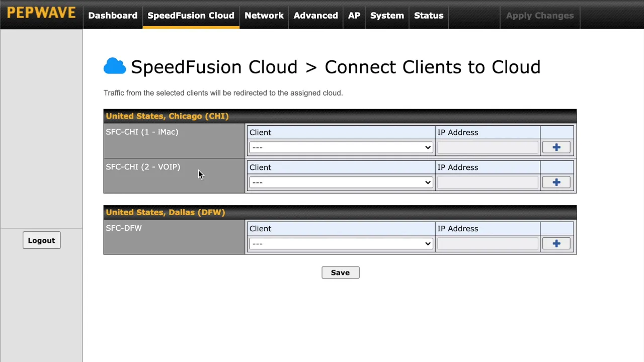Open Client dropdown for SFC-DFW
This screenshot has height=362, width=644.
pos(341,244)
